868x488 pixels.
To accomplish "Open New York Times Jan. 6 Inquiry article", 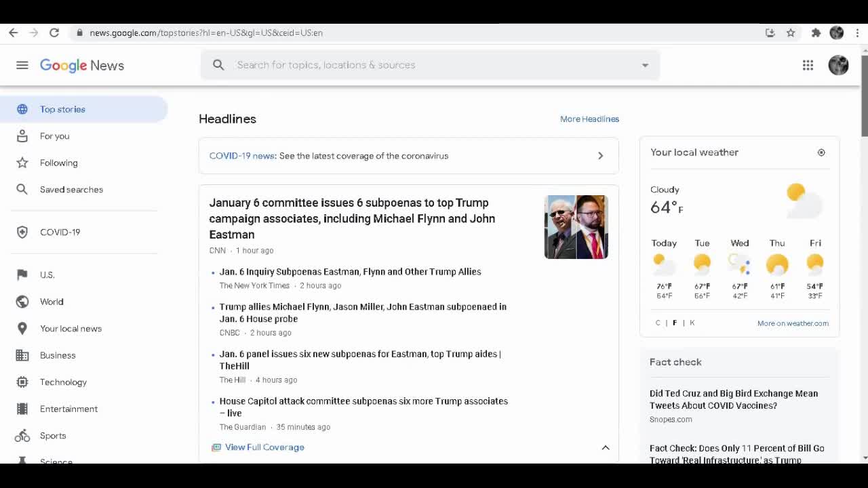I will coord(350,272).
